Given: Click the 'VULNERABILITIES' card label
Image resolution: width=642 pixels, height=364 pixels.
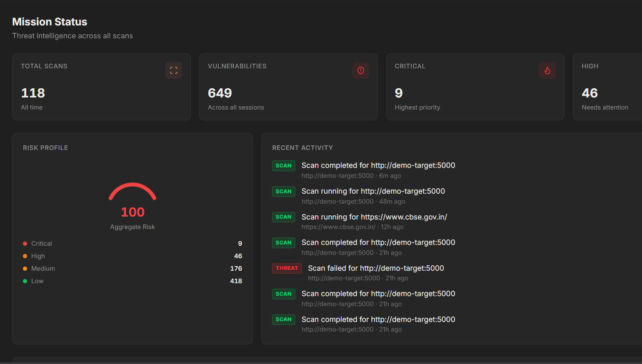Looking at the screenshot, I should [237, 66].
